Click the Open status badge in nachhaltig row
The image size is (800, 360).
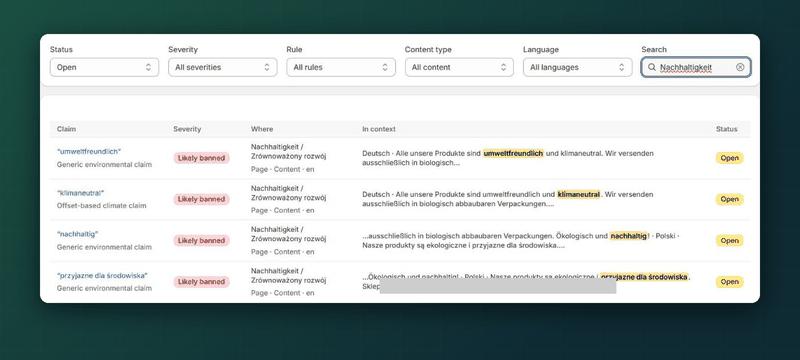730,241
